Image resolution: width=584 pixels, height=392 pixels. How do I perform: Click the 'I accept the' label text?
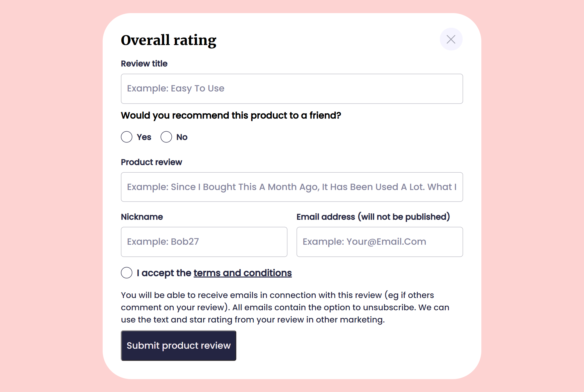pyautogui.click(x=164, y=273)
